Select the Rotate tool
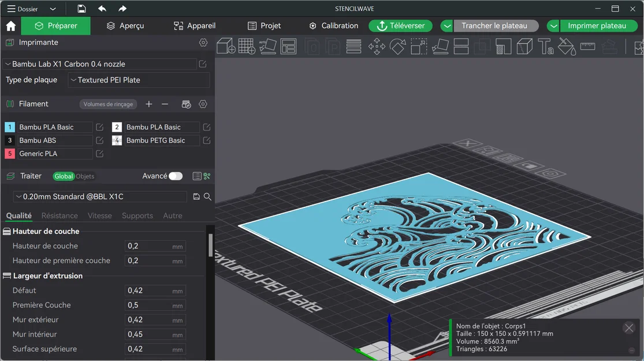The height and width of the screenshot is (361, 644). tap(397, 46)
